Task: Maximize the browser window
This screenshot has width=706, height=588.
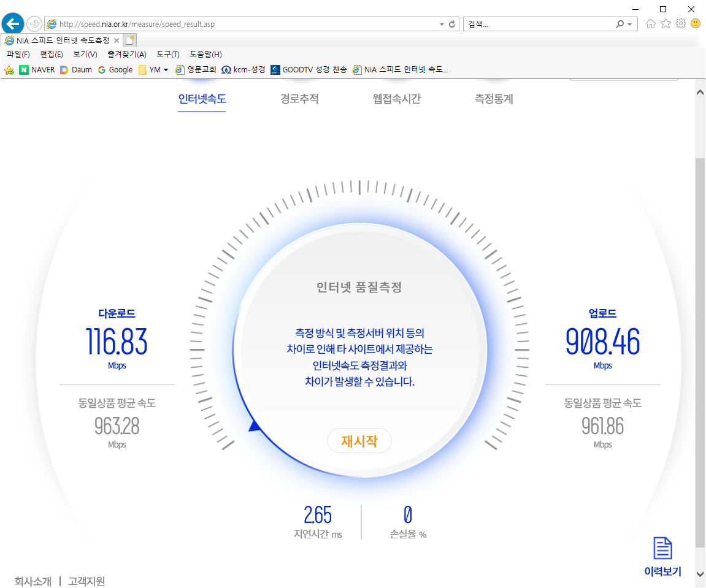Action: point(663,9)
